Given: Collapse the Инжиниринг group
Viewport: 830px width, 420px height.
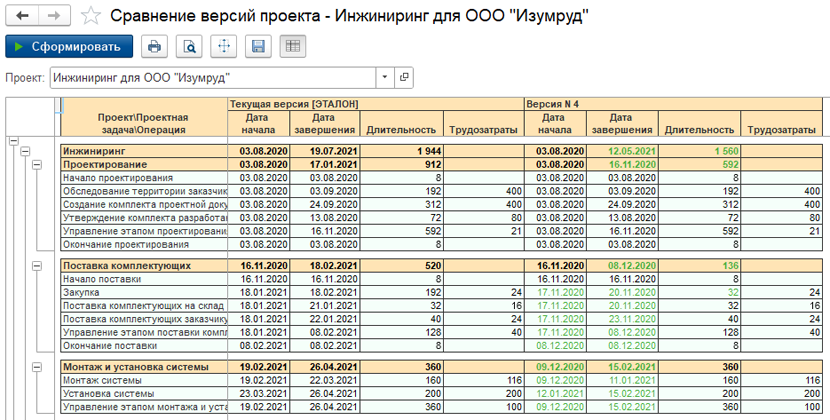Looking at the screenshot, I should [25, 151].
